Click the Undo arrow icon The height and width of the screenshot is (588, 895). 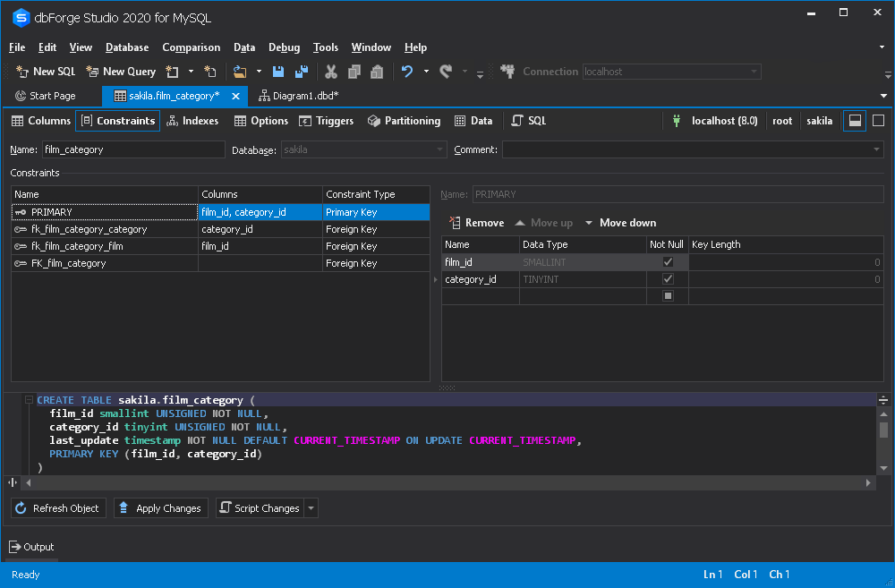click(407, 72)
